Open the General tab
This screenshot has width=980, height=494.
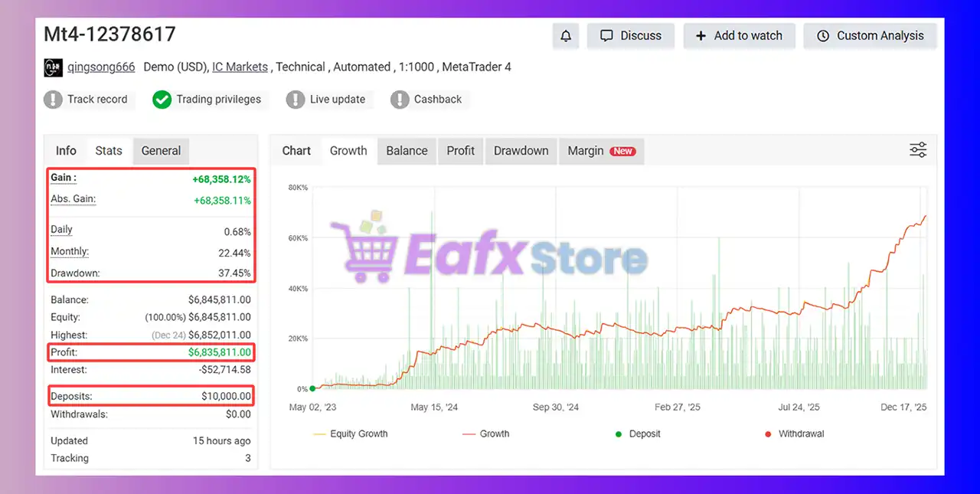(x=161, y=151)
